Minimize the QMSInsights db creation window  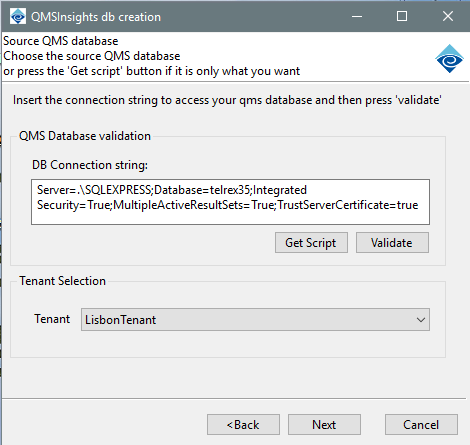[357, 16]
